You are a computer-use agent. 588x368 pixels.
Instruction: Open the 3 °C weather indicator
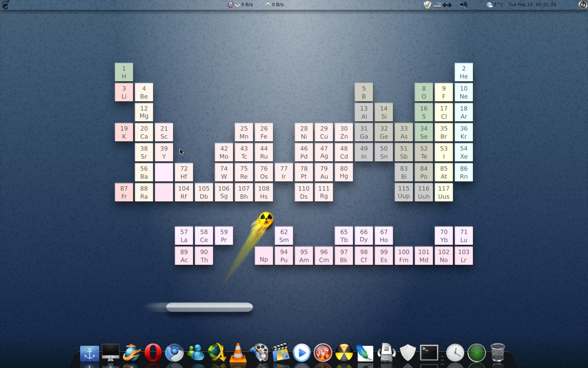pyautogui.click(x=495, y=5)
